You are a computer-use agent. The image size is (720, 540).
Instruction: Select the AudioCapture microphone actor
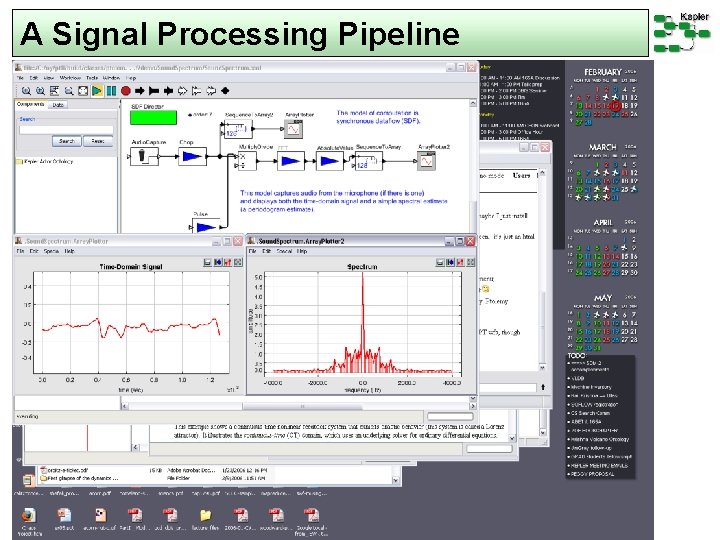coord(144,156)
